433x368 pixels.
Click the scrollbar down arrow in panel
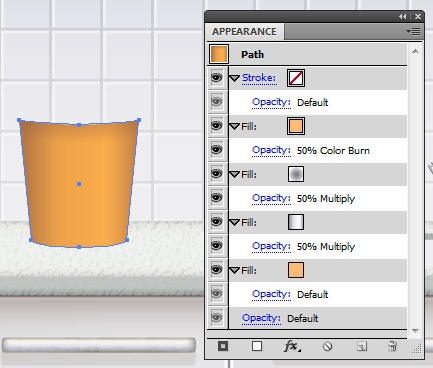tap(415, 331)
